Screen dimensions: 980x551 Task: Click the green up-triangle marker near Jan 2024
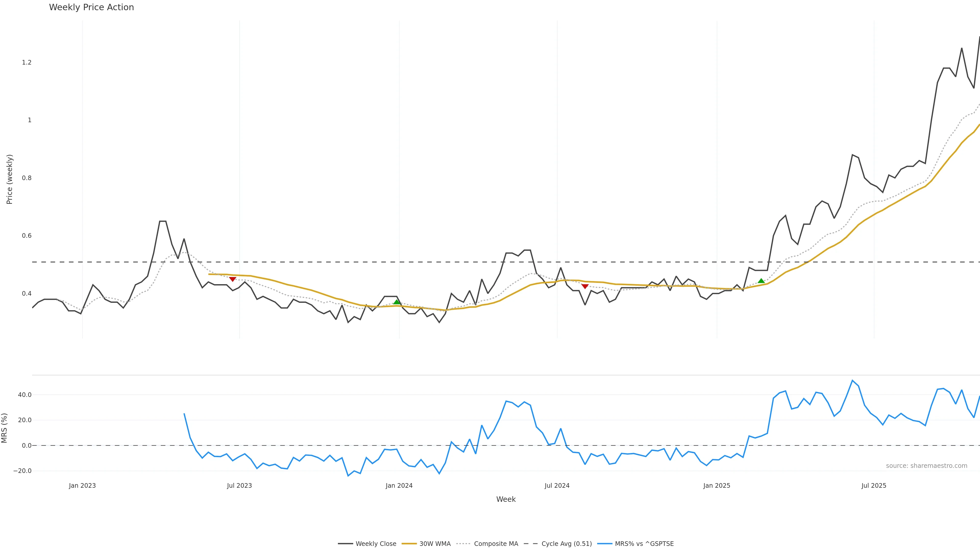[397, 302]
